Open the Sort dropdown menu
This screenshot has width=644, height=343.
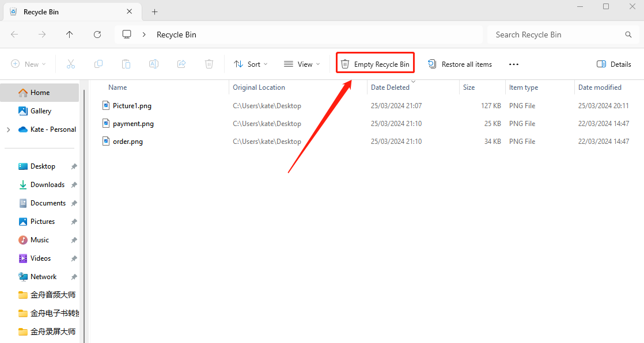pos(251,64)
